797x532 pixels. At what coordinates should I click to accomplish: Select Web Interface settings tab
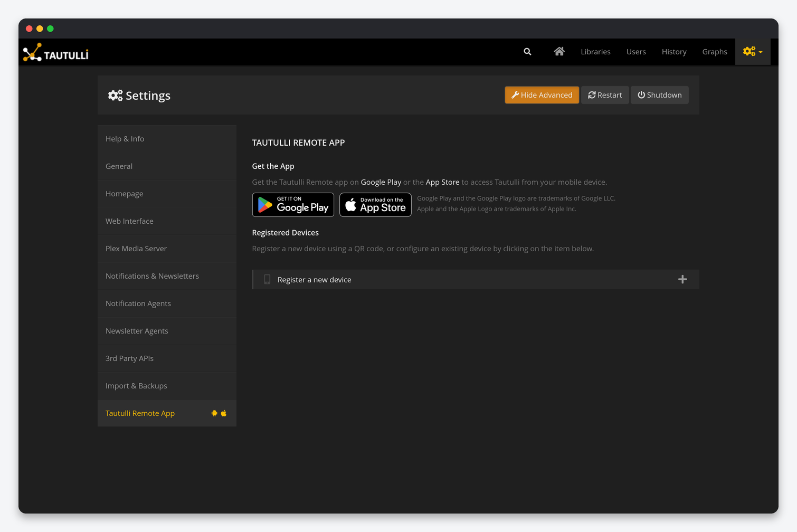pos(167,221)
